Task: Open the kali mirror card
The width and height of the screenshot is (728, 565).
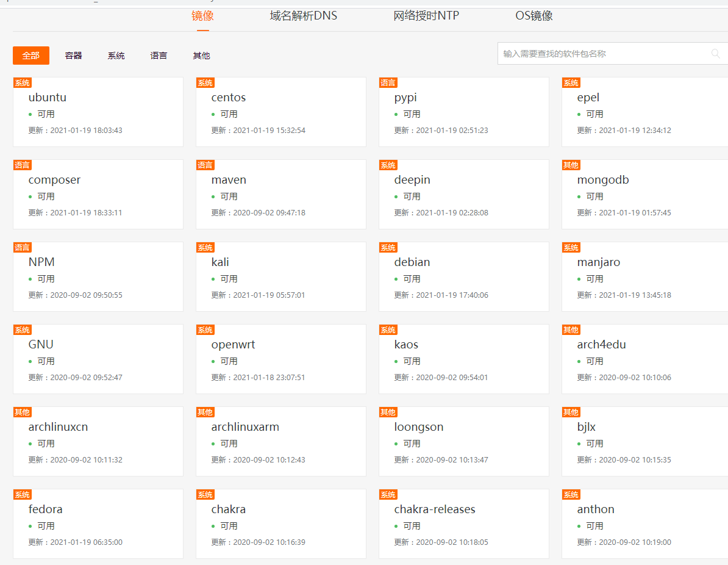Action: click(x=281, y=276)
